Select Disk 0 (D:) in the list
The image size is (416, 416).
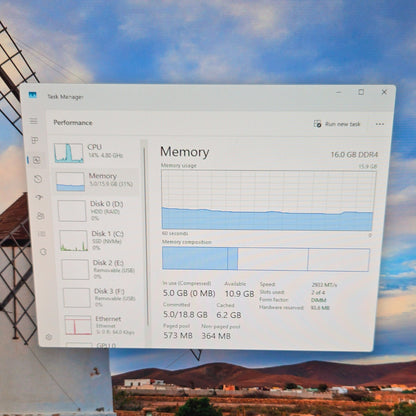click(x=97, y=211)
